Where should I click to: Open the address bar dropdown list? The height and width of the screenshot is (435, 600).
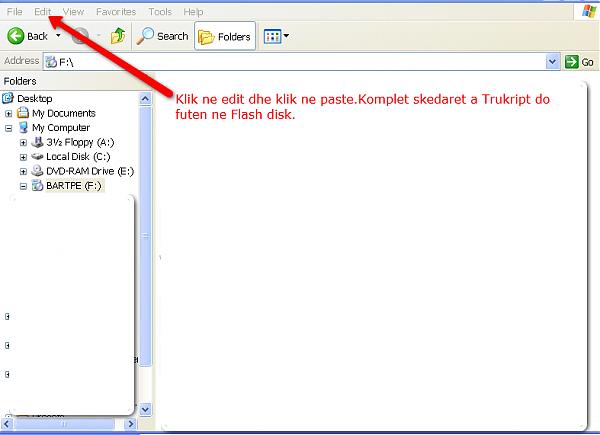tap(552, 62)
